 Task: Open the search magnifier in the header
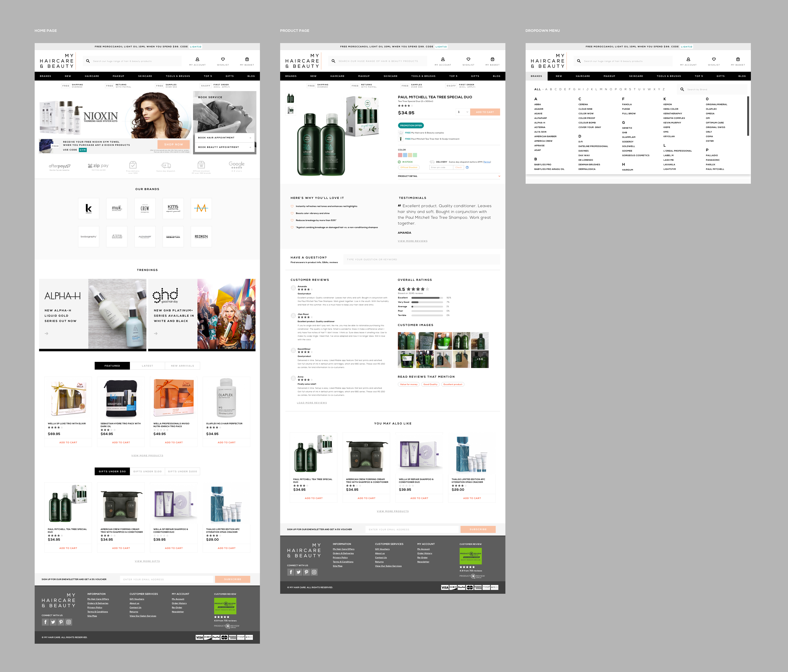(x=88, y=61)
